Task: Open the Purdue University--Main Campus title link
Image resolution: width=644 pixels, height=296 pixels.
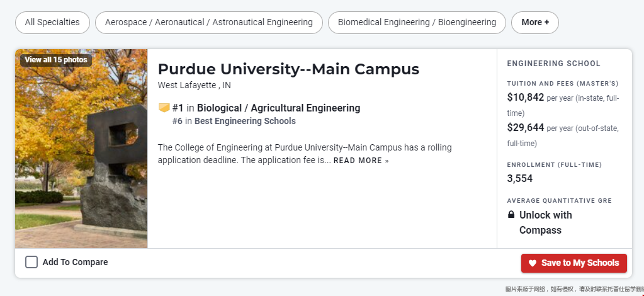Action: point(288,69)
